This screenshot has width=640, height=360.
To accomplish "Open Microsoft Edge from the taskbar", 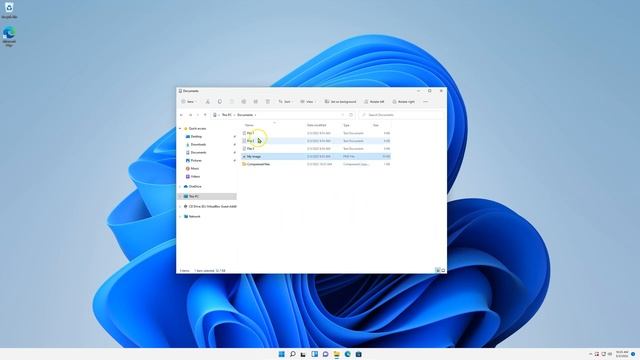I will pyautogui.click(x=347, y=354).
